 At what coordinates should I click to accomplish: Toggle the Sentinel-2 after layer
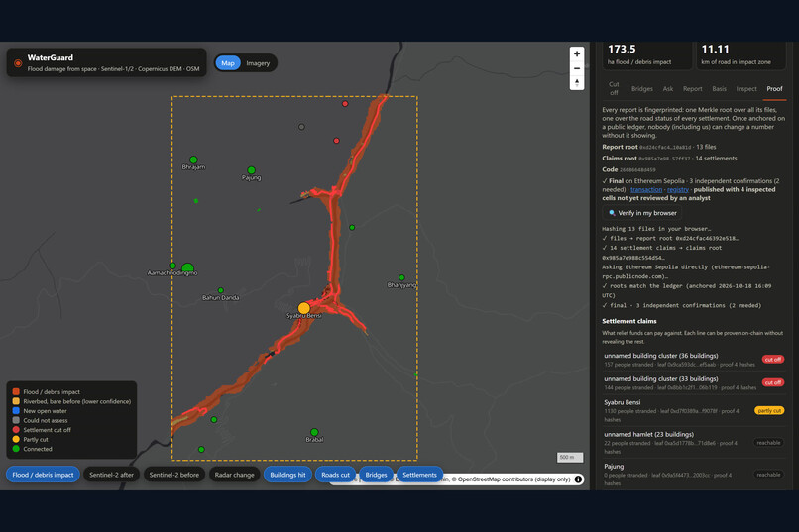112,475
